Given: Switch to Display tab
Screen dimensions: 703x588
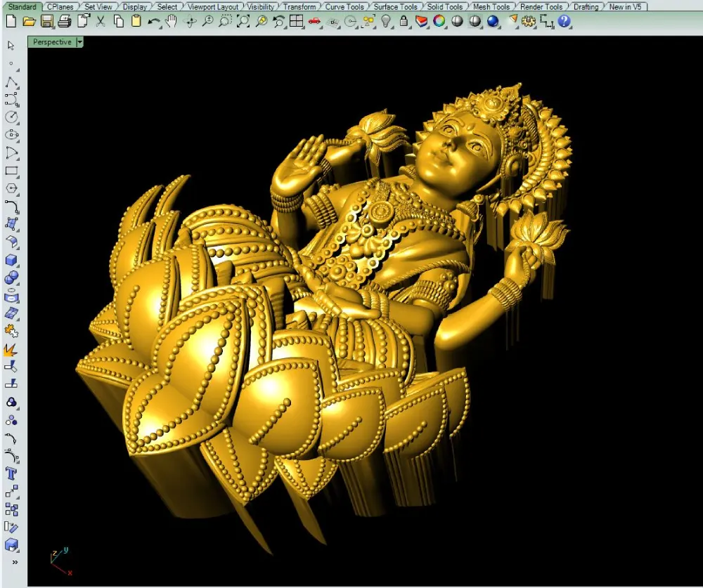Looking at the screenshot, I should (134, 7).
